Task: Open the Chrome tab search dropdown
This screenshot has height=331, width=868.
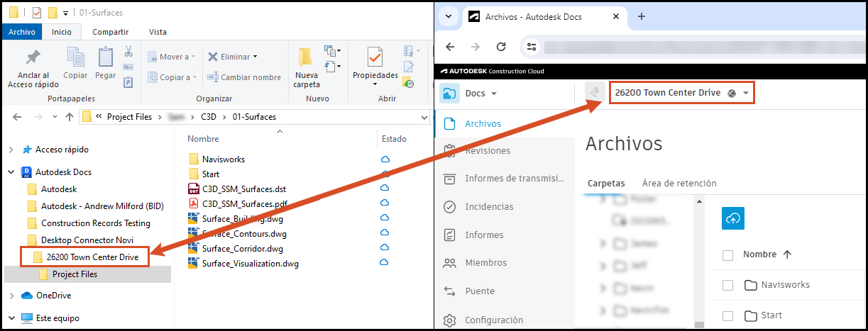Action: click(448, 17)
